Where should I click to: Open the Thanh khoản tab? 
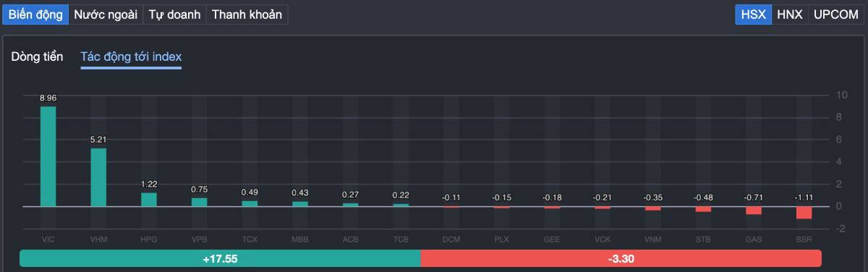pyautogui.click(x=247, y=14)
